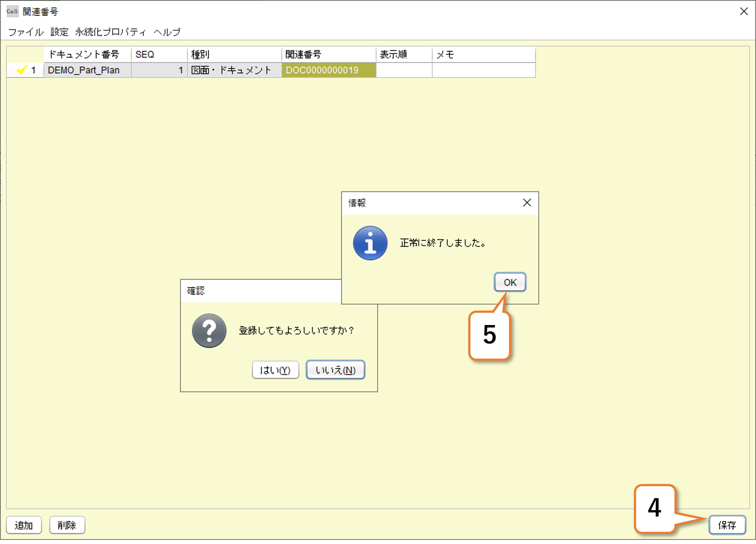Choose はい(Y) in the 確認 dialog
The width and height of the screenshot is (756, 544).
(275, 370)
